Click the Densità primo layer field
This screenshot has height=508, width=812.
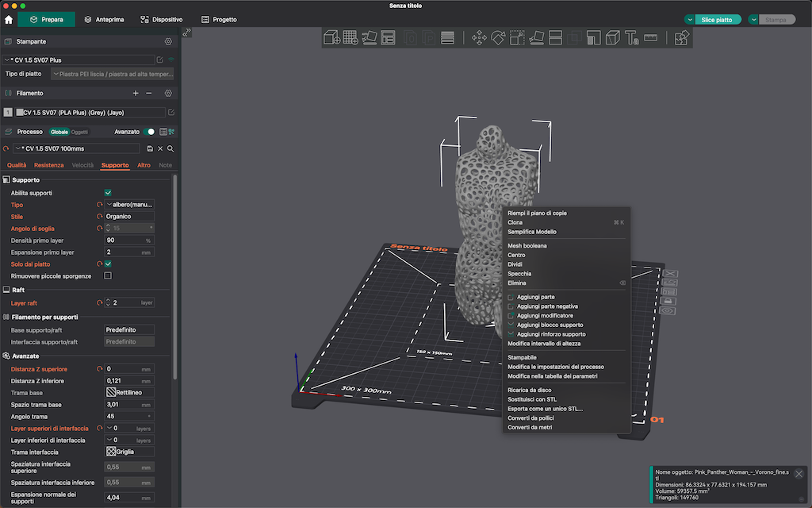129,241
